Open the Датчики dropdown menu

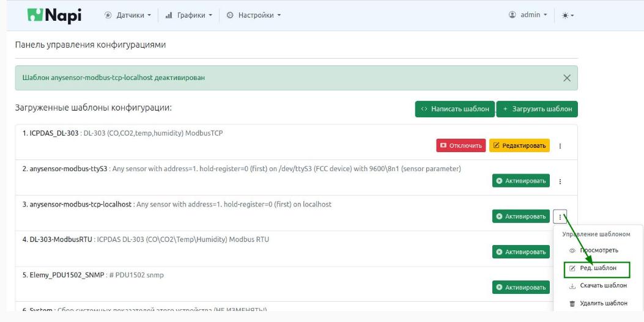[127, 15]
